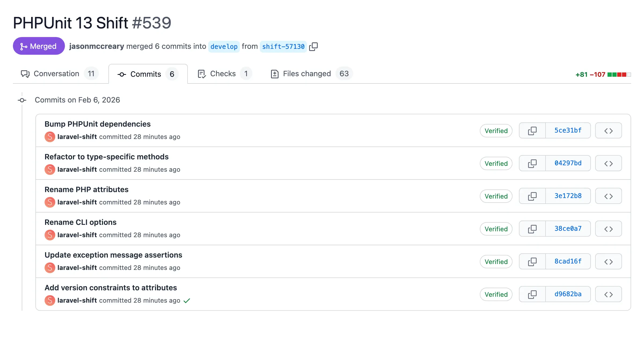Click the develop base branch link
This screenshot has height=337, width=644.
(x=224, y=46)
